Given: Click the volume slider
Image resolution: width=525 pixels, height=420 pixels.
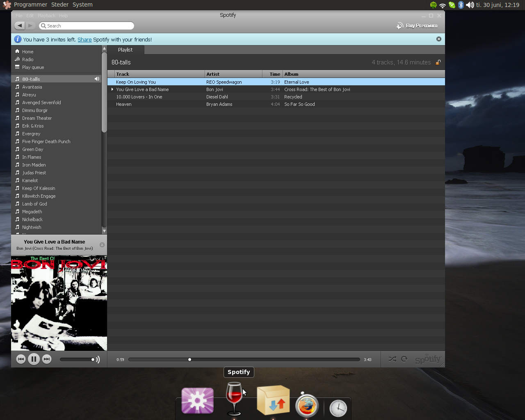Looking at the screenshot, I should 78,359.
